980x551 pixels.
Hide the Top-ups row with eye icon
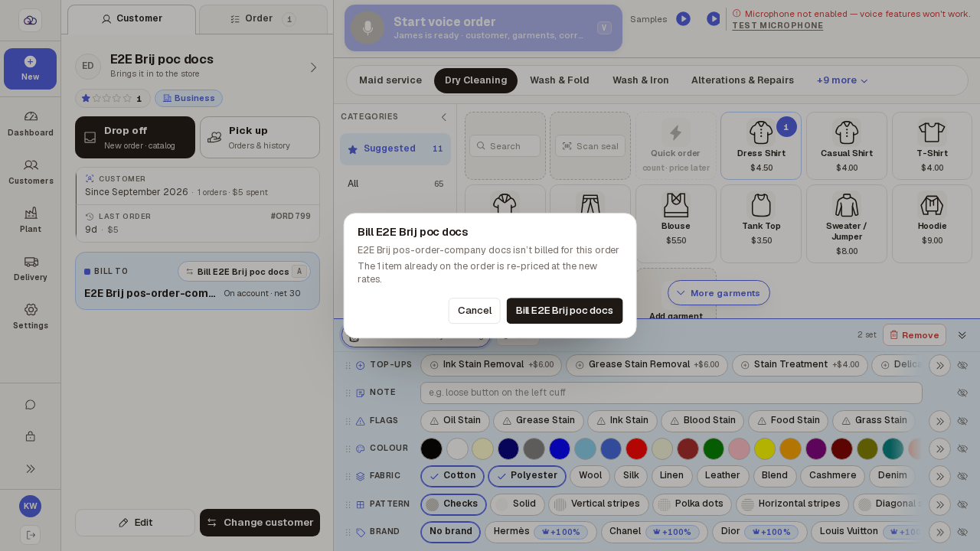(x=963, y=366)
